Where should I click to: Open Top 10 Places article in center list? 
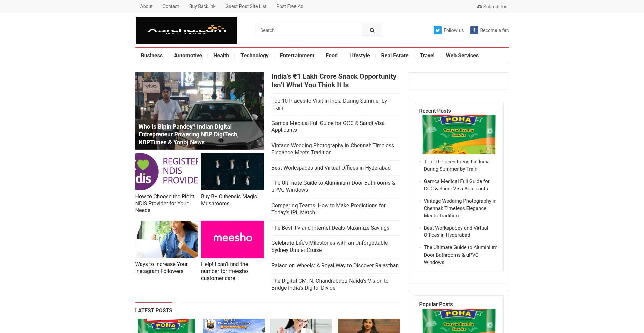329,104
